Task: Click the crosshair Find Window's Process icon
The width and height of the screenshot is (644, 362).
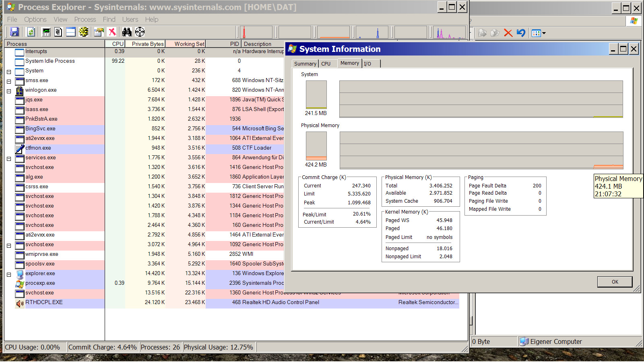Action: (140, 32)
